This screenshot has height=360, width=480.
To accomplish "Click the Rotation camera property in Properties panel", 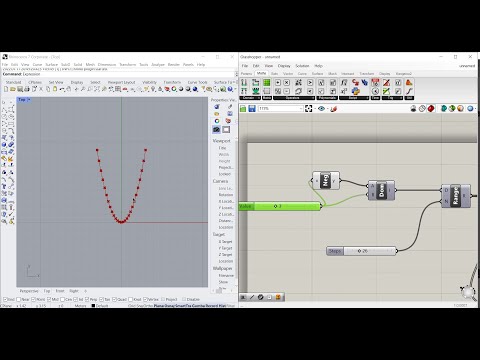I will pyautogui.click(x=226, y=195).
